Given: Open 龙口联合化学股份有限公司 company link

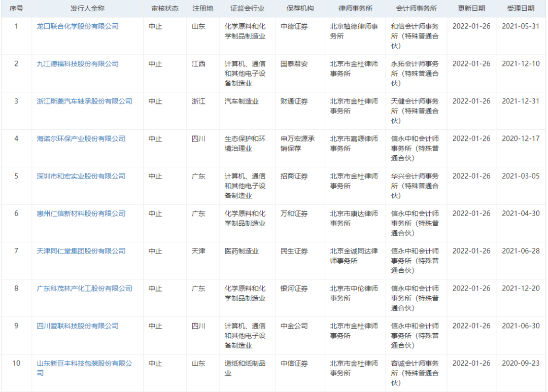Looking at the screenshot, I should coord(78,26).
